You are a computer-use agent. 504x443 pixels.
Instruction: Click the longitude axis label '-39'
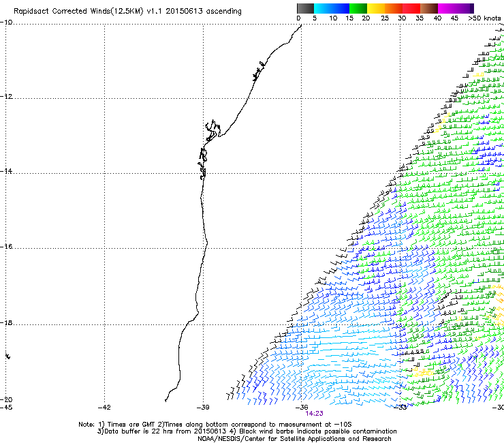click(203, 408)
